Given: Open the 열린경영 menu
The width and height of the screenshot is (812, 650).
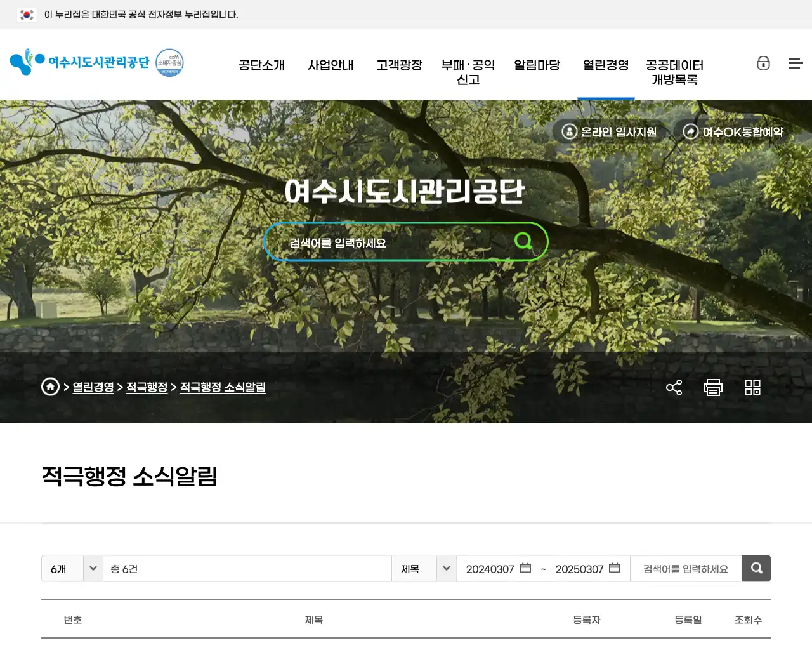Looking at the screenshot, I should tap(606, 65).
